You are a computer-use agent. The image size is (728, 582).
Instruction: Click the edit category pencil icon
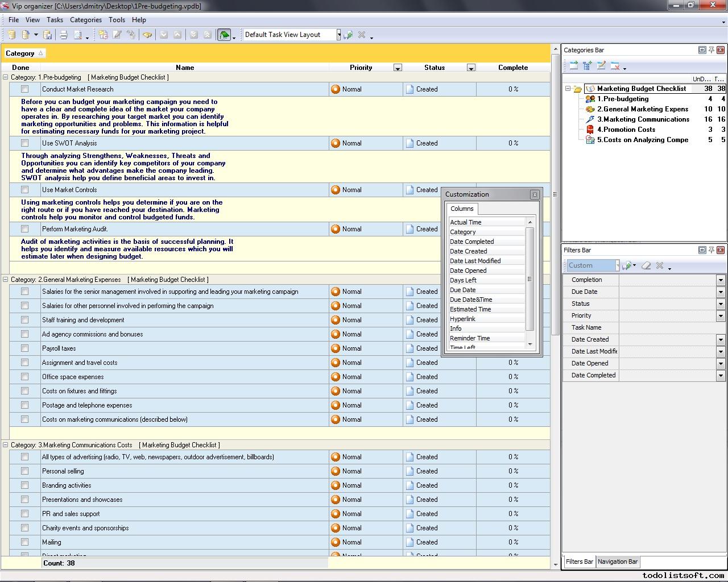601,66
